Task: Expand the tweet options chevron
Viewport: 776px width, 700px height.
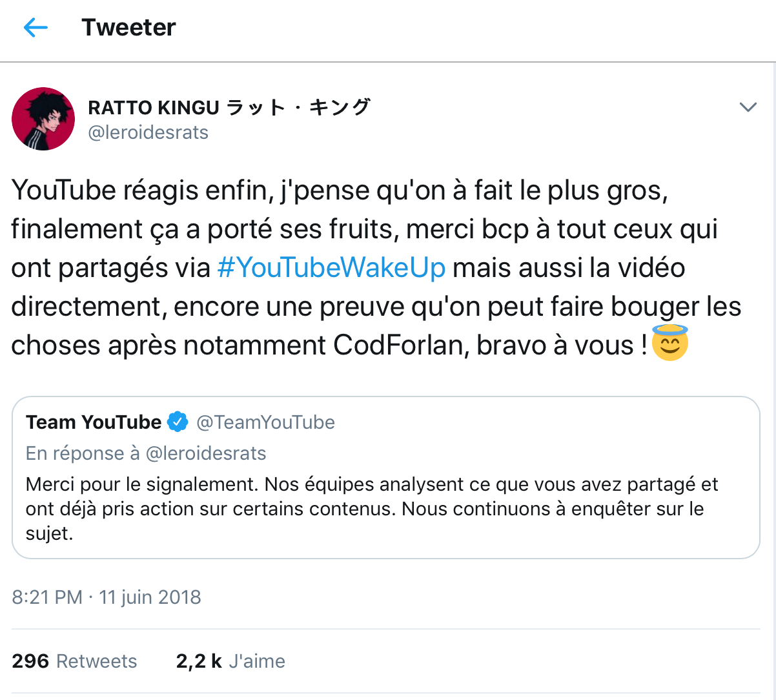Action: click(x=748, y=107)
